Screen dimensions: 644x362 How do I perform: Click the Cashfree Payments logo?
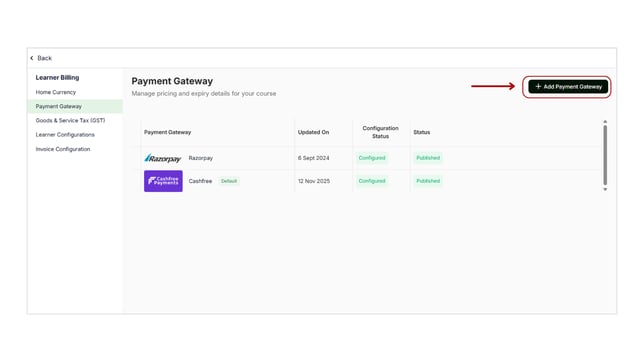coord(163,181)
